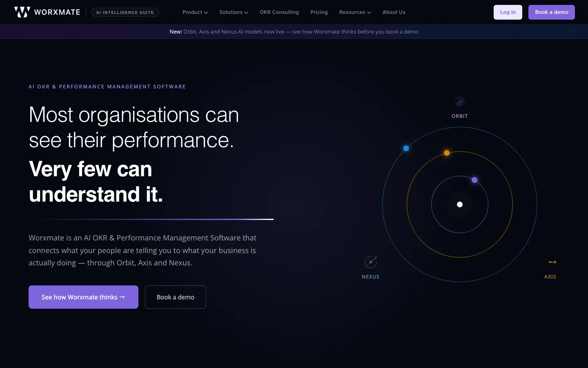Click the AI Intelligence Suite badge
Screen dimensions: 588x368
tap(125, 12)
